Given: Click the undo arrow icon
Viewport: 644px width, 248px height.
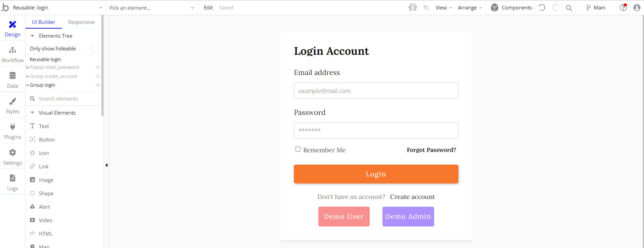Looking at the screenshot, I should [542, 7].
